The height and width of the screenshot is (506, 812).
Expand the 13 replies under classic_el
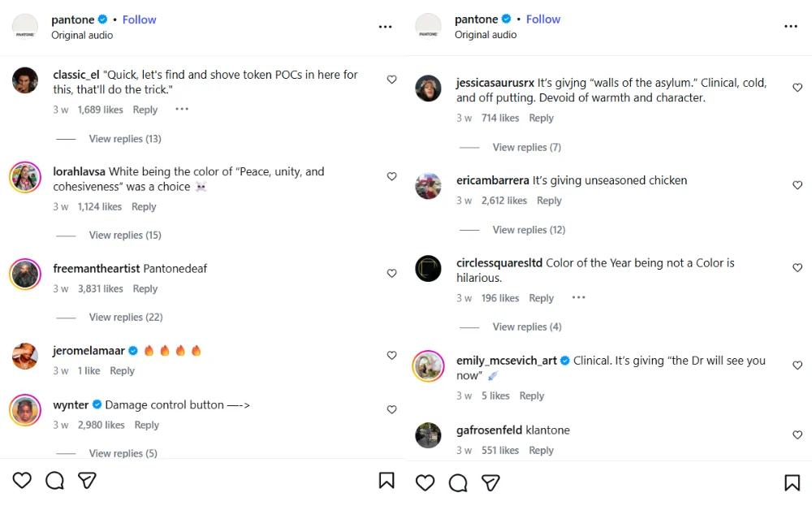tap(125, 139)
